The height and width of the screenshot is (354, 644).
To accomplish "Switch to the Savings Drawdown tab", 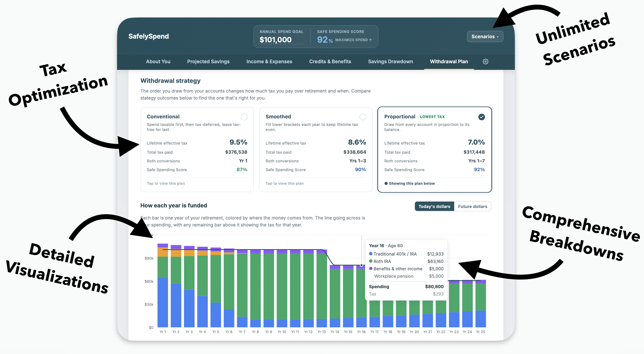I will 390,61.
